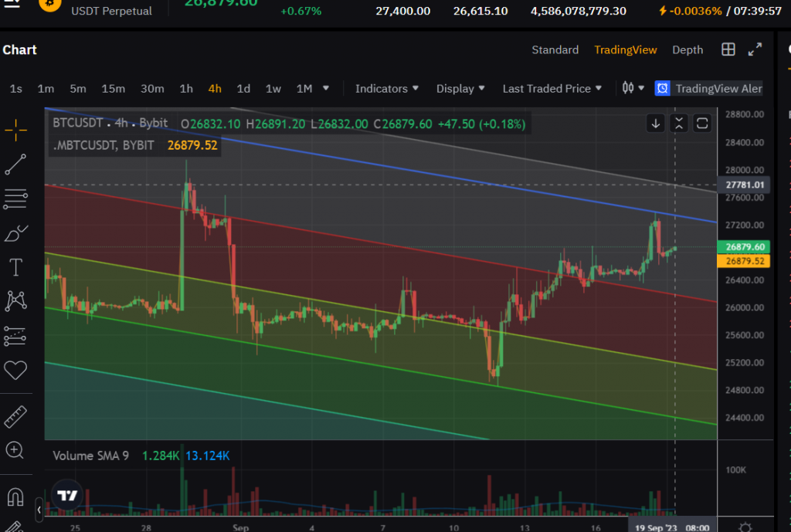Screen dimensions: 791x532
Task: Open chart settings gear icon
Action: [x=745, y=527]
